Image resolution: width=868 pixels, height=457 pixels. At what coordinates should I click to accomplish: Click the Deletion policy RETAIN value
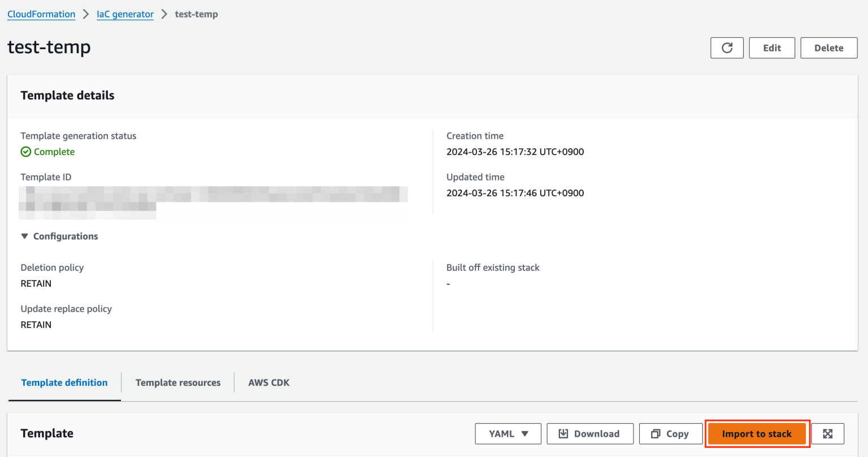click(36, 283)
